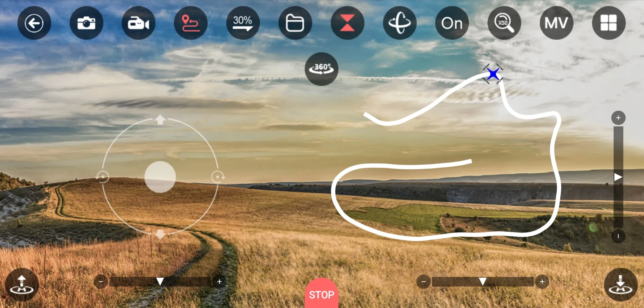Open the back navigation menu
Screen dimensions: 644x308
click(34, 23)
